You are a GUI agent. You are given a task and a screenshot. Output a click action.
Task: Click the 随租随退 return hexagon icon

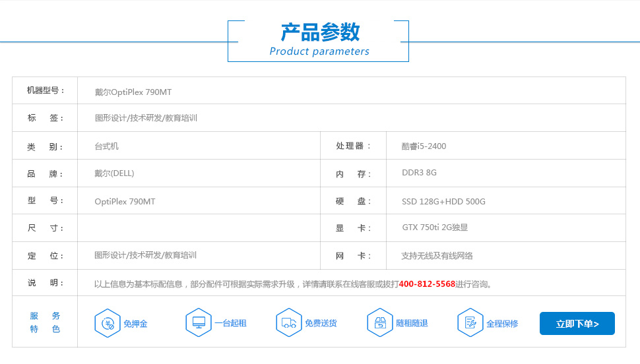pos(380,322)
